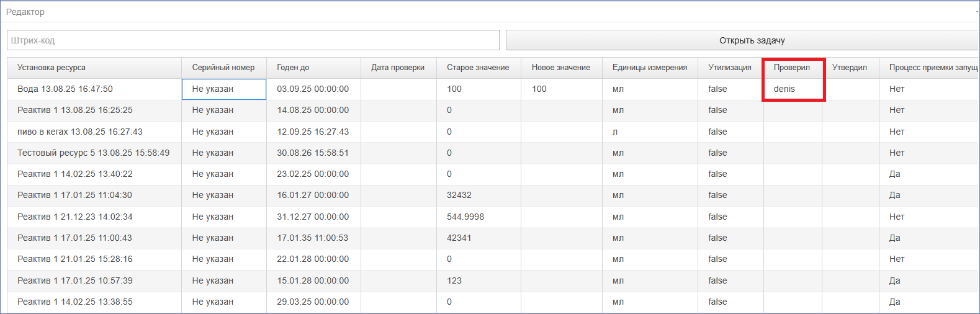Click the Дата проверки column header
Screen dimensions: 980x314
[398, 68]
